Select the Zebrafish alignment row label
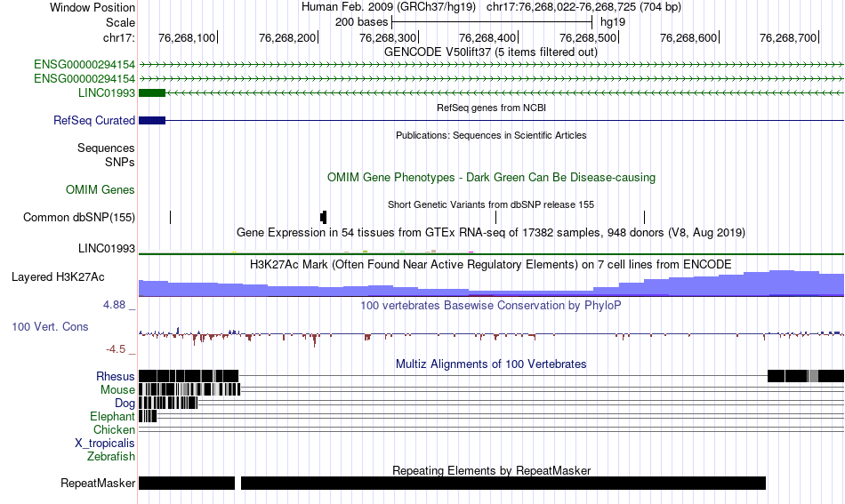 tap(111, 456)
